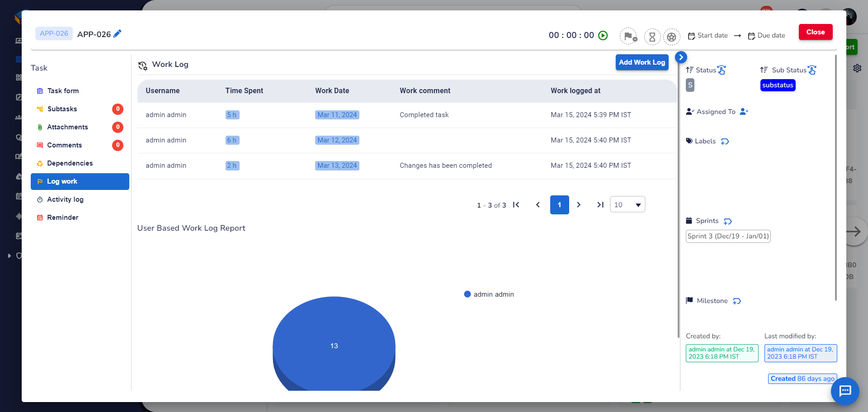Open the Subtasks tab in the Task panel
Screen dimensions: 868x412
[x=63, y=109]
